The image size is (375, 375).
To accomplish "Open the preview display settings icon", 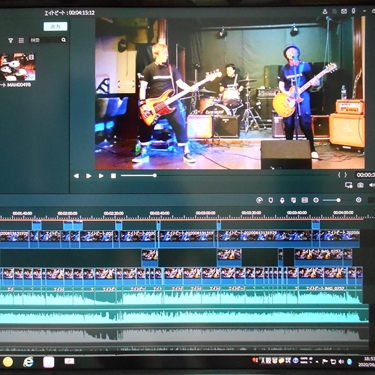I will point(349,185).
